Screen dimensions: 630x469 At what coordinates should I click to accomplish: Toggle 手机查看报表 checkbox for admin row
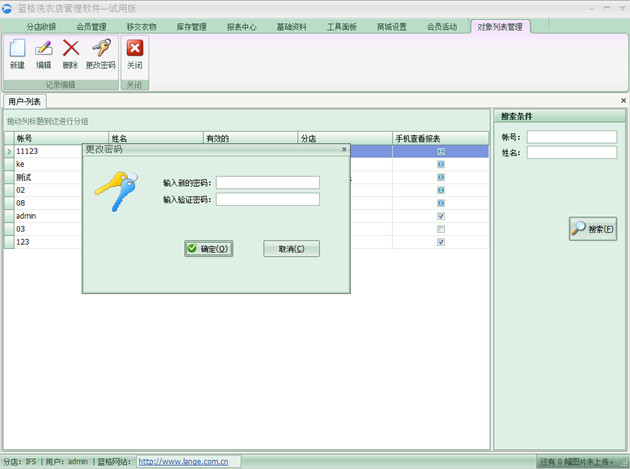[x=441, y=216]
